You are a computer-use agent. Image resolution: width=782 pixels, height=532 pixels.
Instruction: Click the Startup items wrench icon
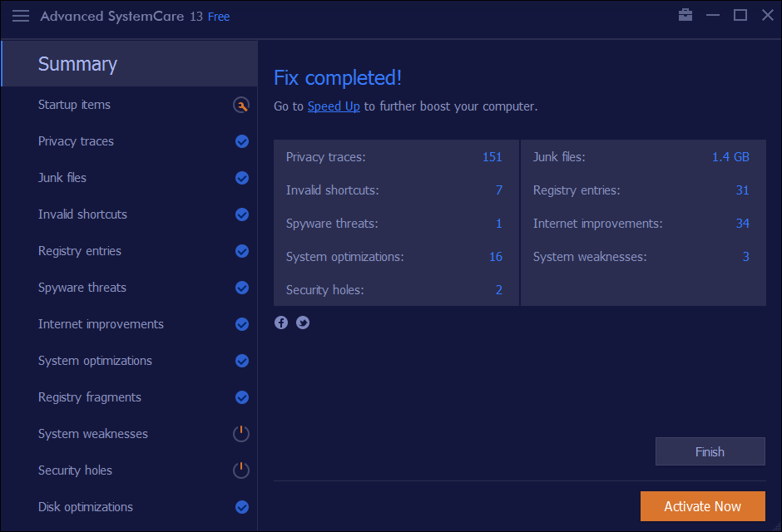(240, 105)
